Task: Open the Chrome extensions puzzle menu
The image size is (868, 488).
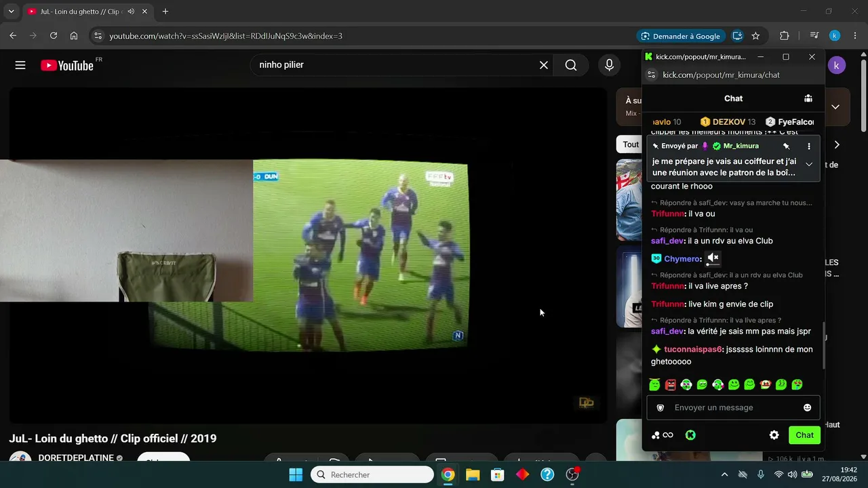Action: pos(785,36)
